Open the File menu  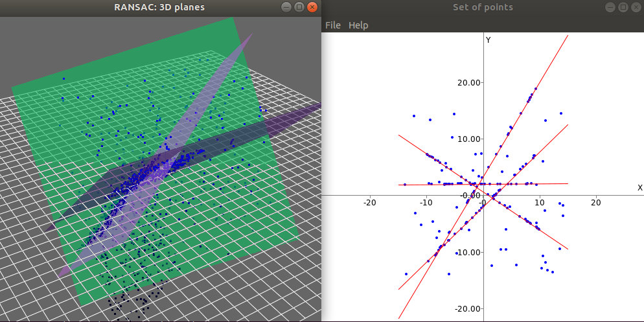[332, 25]
